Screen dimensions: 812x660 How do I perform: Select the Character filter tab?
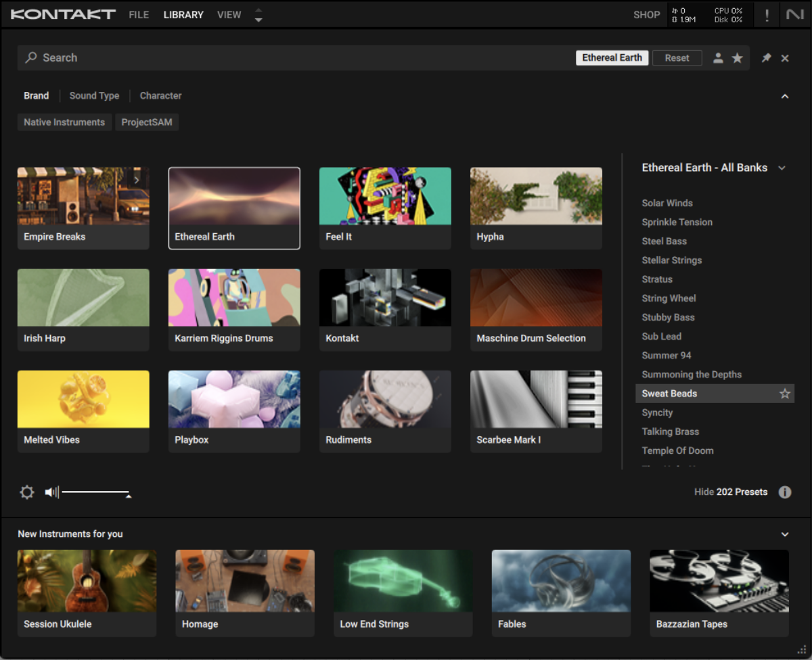(160, 96)
